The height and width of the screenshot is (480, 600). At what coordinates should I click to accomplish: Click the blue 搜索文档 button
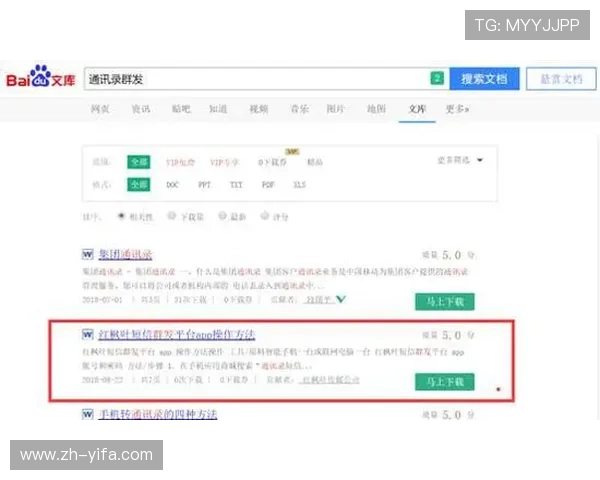pos(484,79)
